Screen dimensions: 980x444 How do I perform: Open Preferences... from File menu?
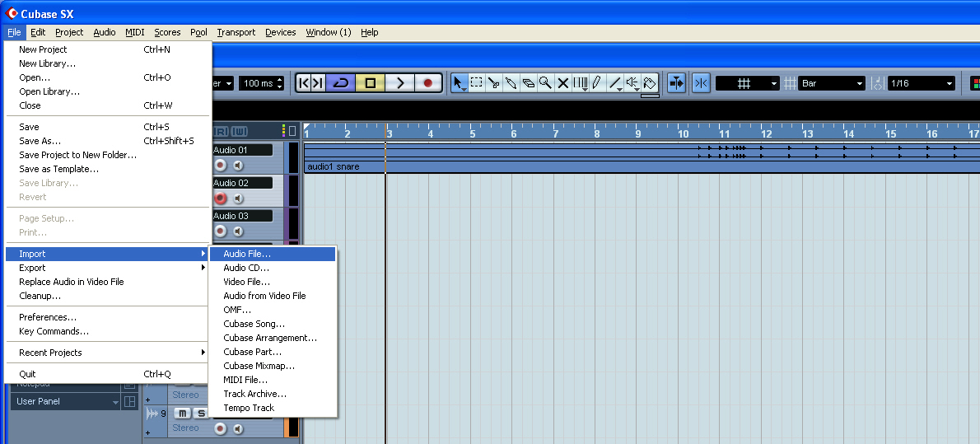point(108,317)
